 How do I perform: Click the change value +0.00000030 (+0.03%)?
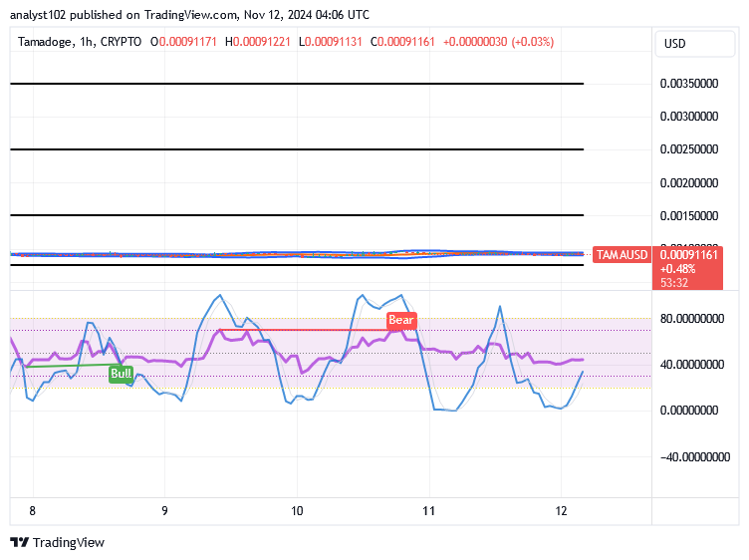(x=498, y=42)
